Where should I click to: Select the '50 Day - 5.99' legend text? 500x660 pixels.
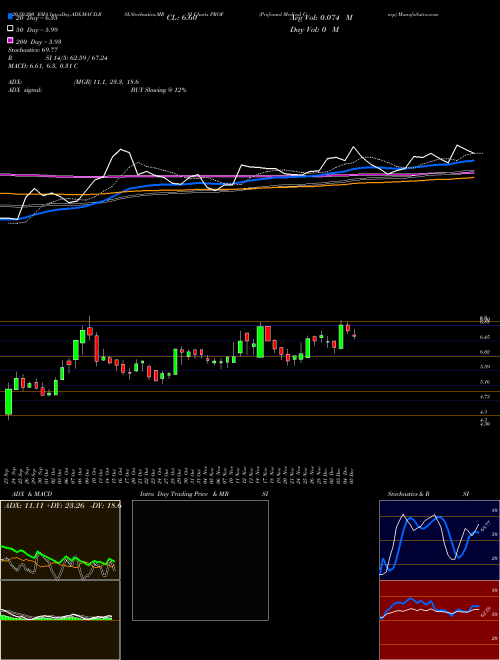[37, 29]
